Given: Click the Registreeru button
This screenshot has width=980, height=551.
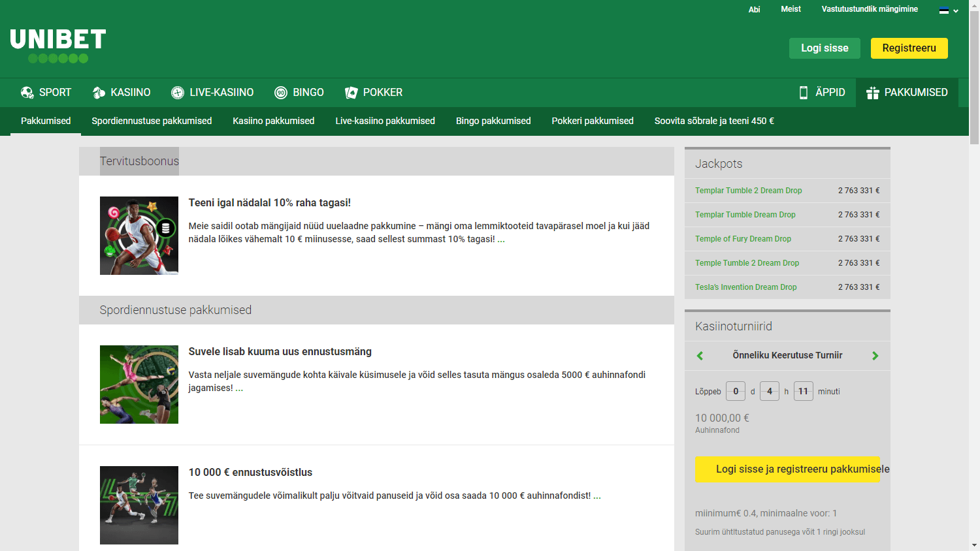Looking at the screenshot, I should [909, 48].
